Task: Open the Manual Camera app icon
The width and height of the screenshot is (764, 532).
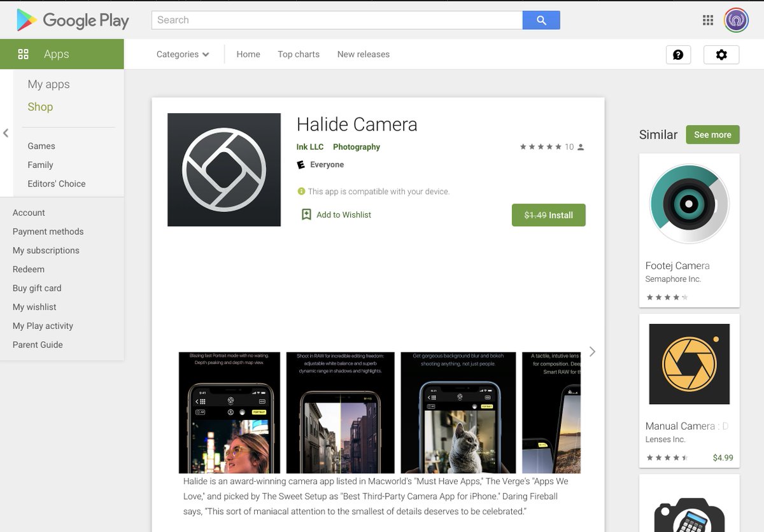Action: pos(690,364)
